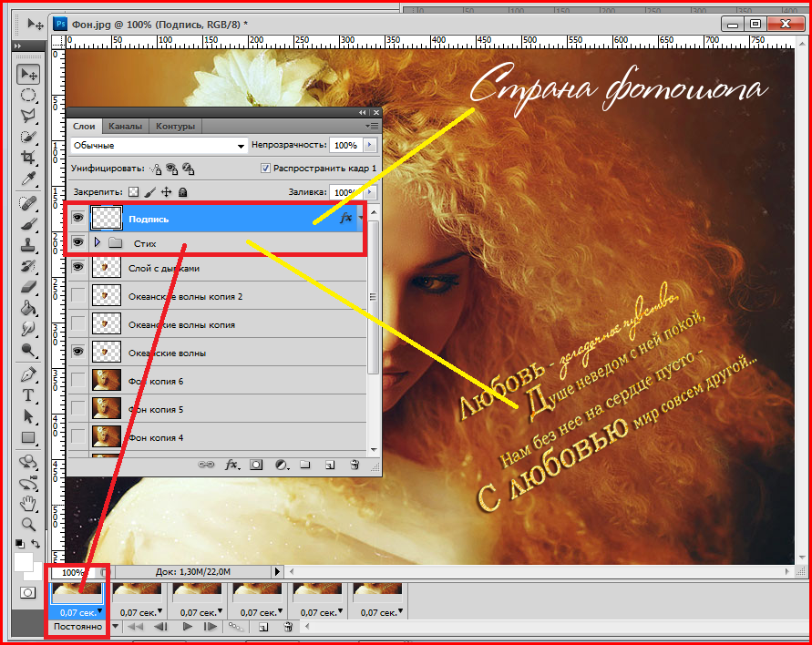Click the tween frames button
Image resolution: width=812 pixels, height=645 pixels.
(x=236, y=627)
